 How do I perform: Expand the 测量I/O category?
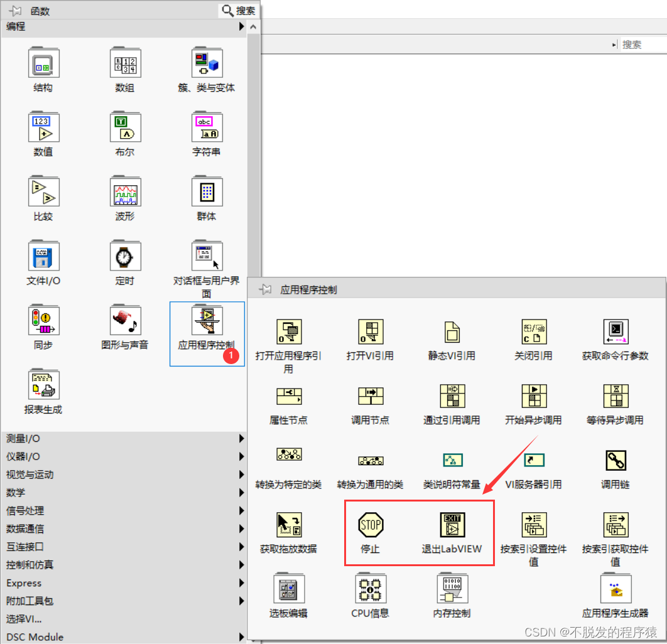pyautogui.click(x=38, y=439)
